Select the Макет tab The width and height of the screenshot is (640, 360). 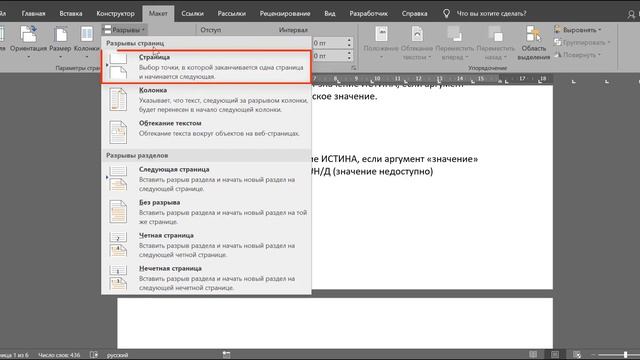pyautogui.click(x=158, y=13)
